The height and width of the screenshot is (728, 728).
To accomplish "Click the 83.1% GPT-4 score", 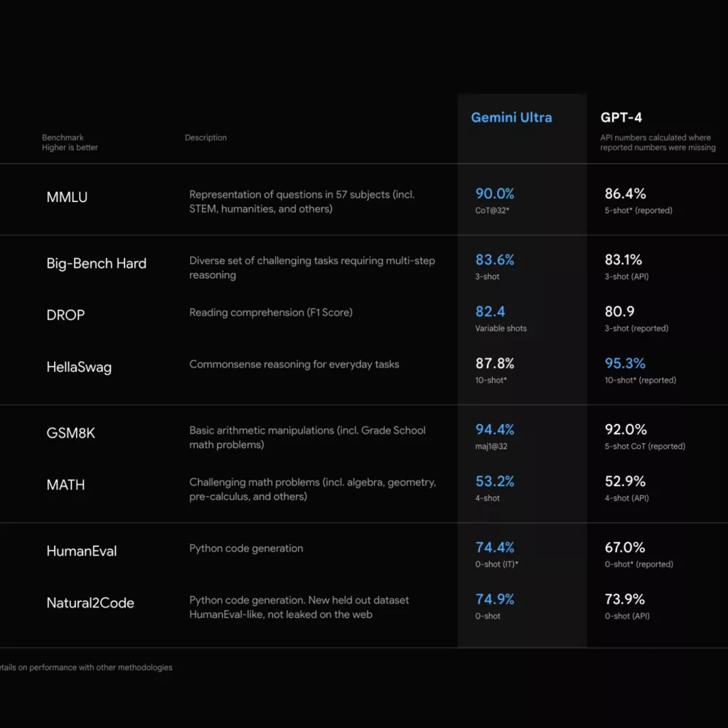I will pos(623,259).
